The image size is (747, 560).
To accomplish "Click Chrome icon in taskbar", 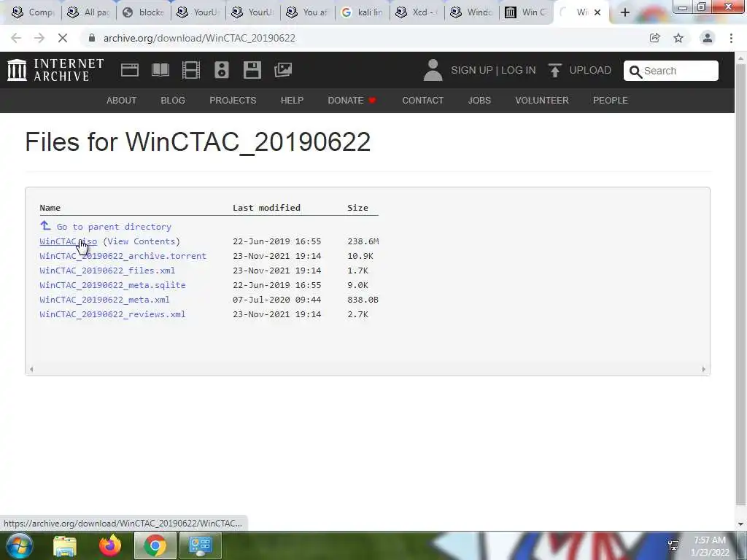I will 155,545.
